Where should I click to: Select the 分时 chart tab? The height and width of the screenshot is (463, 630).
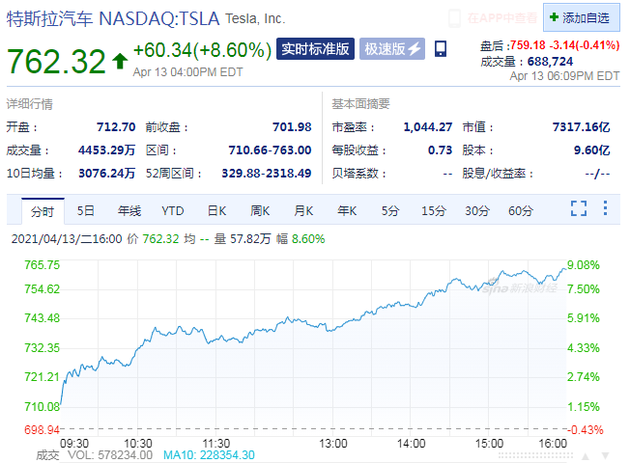pyautogui.click(x=43, y=211)
